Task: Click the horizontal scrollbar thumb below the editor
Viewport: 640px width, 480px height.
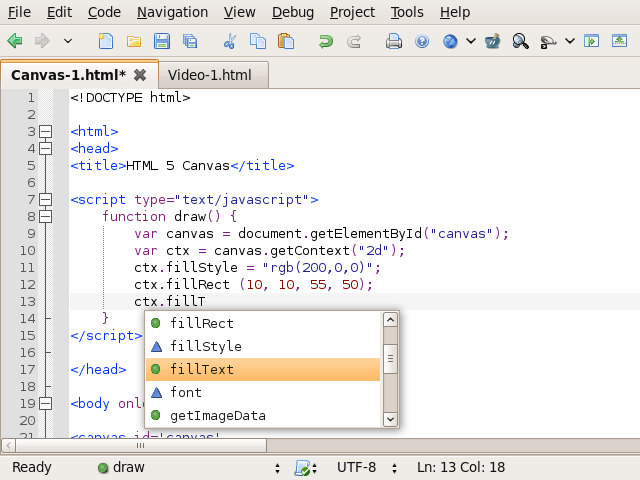Action: click(x=141, y=445)
